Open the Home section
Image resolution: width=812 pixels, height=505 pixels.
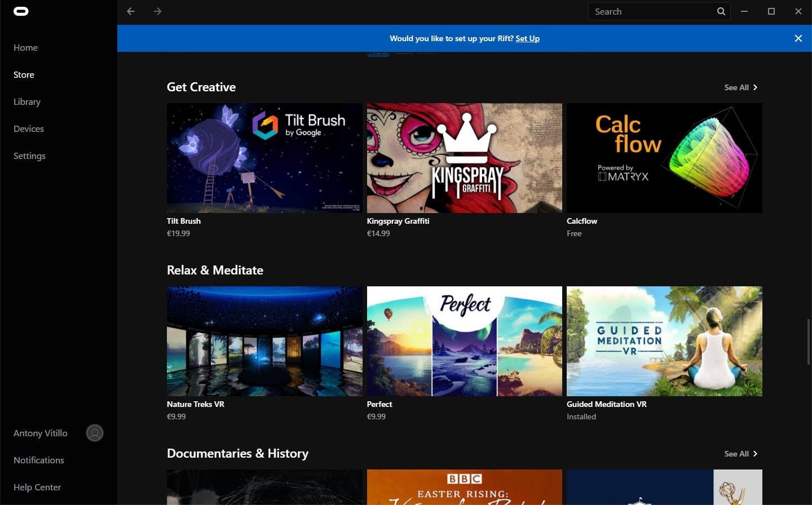(x=25, y=48)
